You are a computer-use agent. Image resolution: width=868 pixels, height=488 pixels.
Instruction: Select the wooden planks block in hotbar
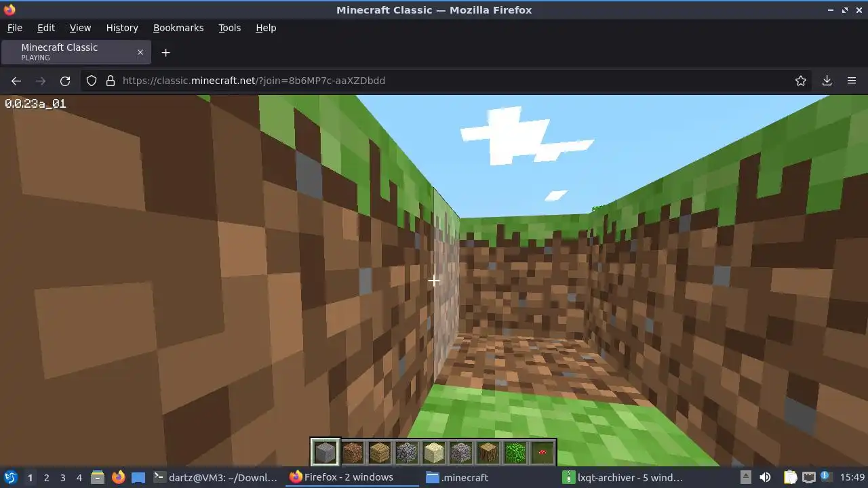(380, 452)
